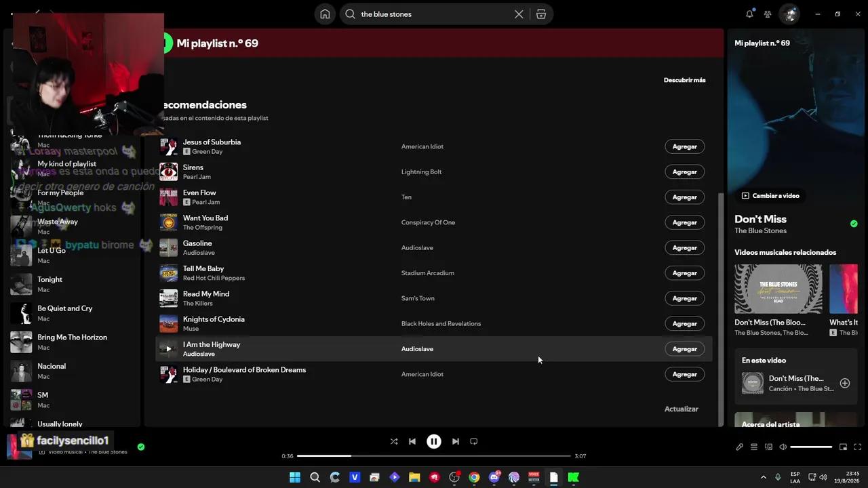Toggle shuffle playback

394,441
